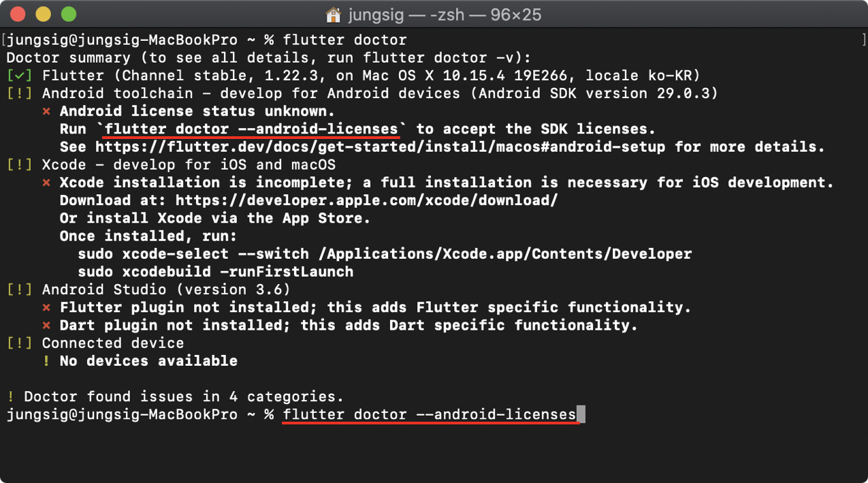Screen dimensions: 868x483
Task: Click the 'sudo xcode-select --switch' command line
Action: click(385, 254)
